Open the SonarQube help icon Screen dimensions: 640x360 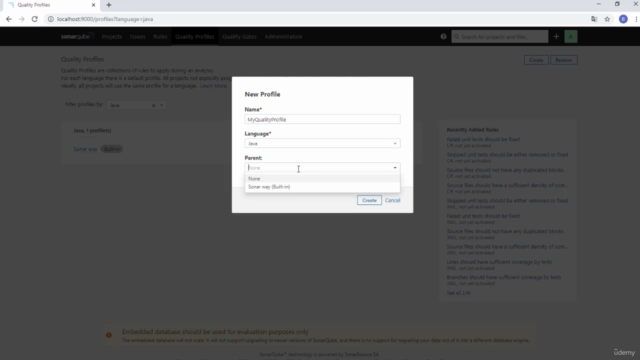click(443, 36)
